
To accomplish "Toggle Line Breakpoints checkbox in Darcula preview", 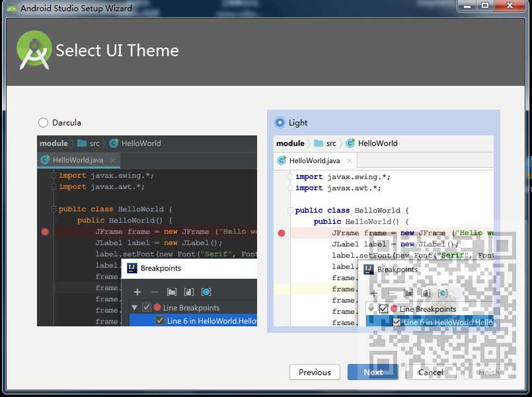I will pyautogui.click(x=146, y=307).
